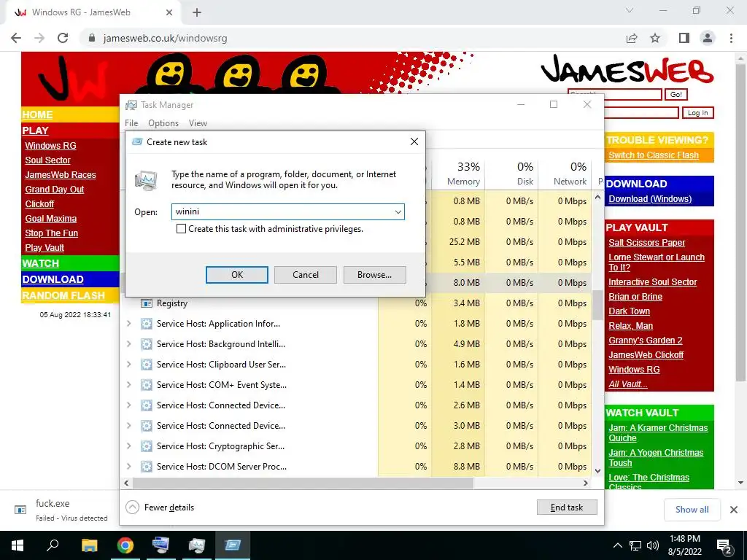Open the Chrome profile avatar icon

click(x=708, y=38)
